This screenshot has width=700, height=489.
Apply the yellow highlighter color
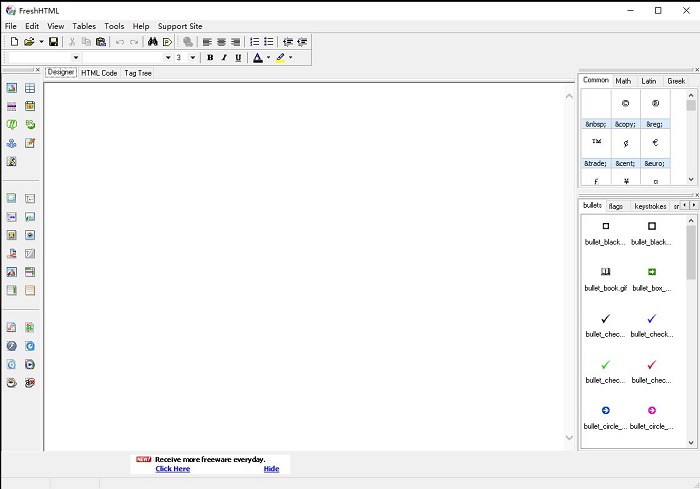280,58
